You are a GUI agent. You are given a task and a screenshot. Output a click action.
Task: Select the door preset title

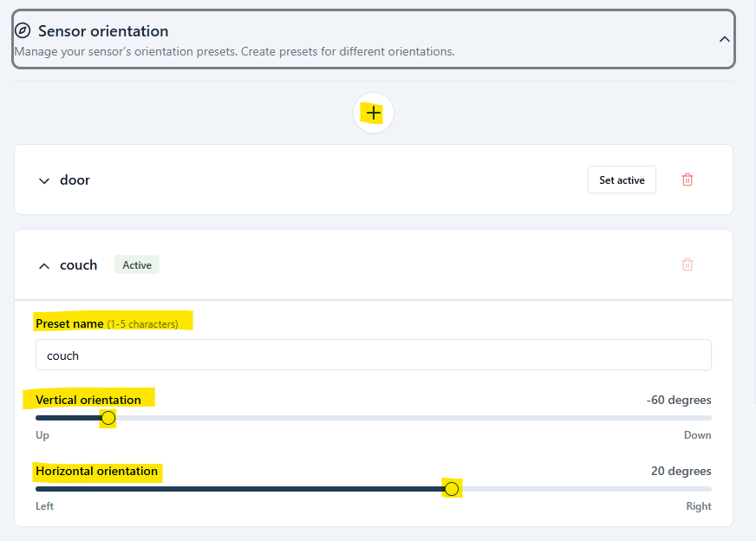(x=75, y=180)
